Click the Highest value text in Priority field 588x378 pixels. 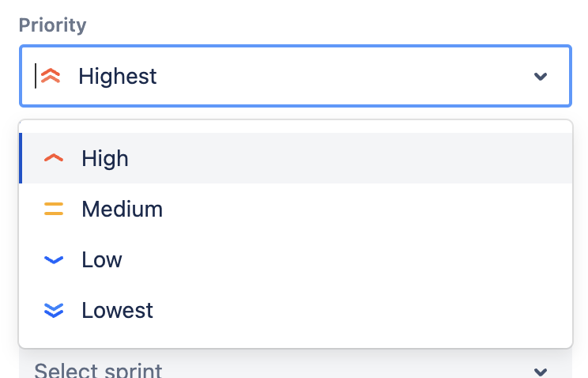(x=118, y=77)
